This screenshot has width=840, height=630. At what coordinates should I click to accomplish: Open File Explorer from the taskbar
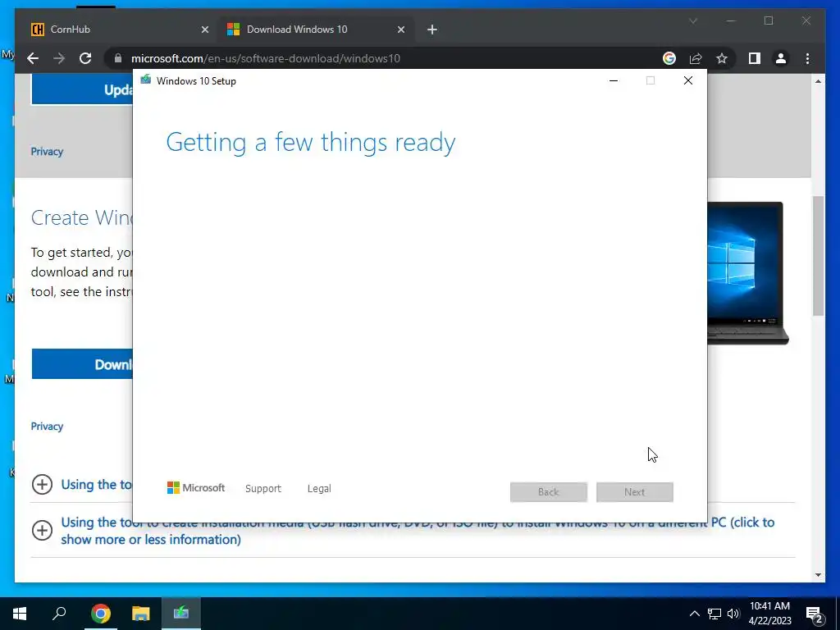[x=141, y=614]
